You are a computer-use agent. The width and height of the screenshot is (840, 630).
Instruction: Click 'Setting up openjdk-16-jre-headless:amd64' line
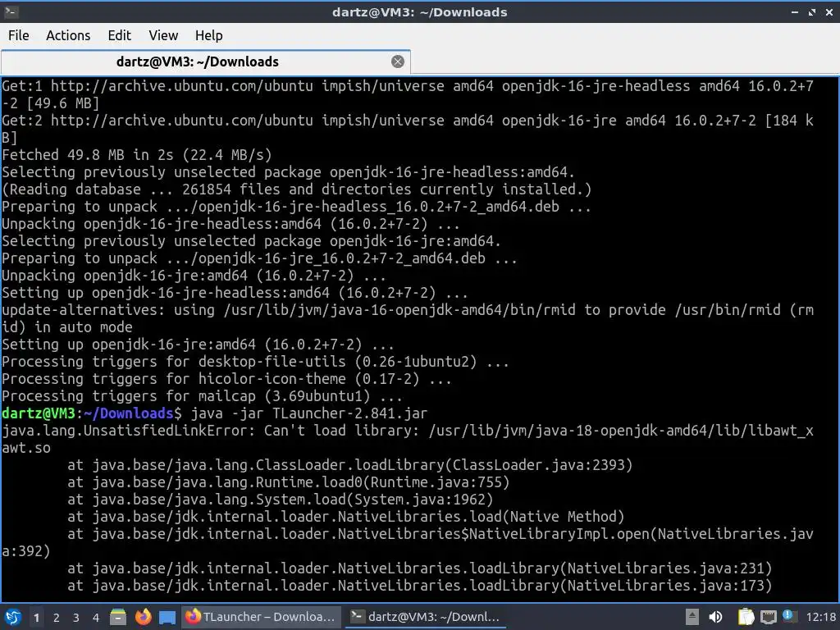coord(235,293)
